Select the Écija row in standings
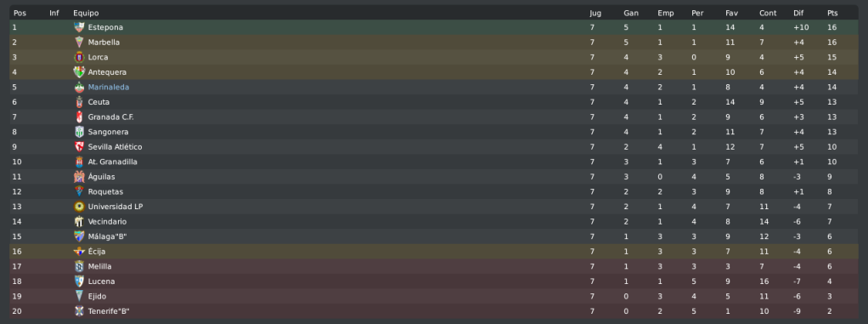Screen dimensions: 868x324 (x=434, y=252)
